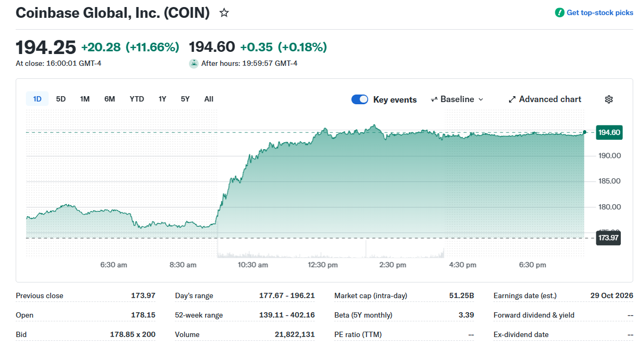The width and height of the screenshot is (644, 343).
Task: Click the Forward dividend & yield label
Action: 534,315
